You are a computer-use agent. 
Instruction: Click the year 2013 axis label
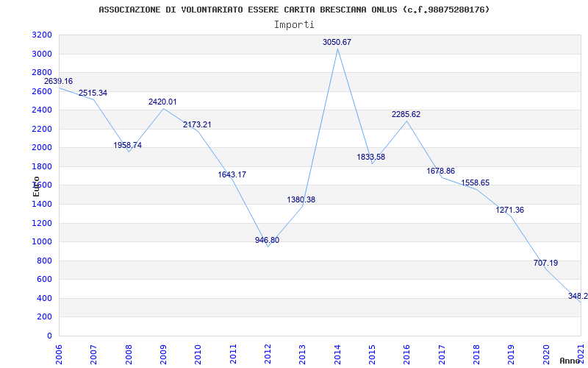[302, 355]
